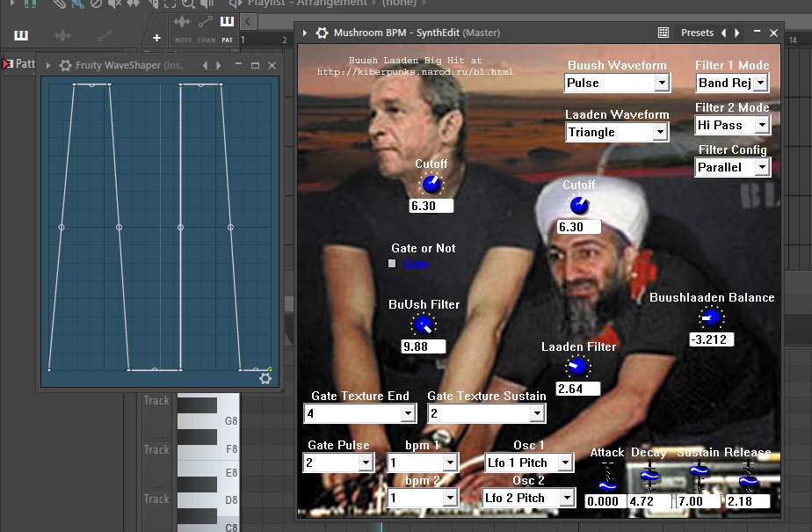Viewport: 812px width, 532px height.
Task: Click the kiberpunks.narod.ru URL text
Action: coord(415,72)
